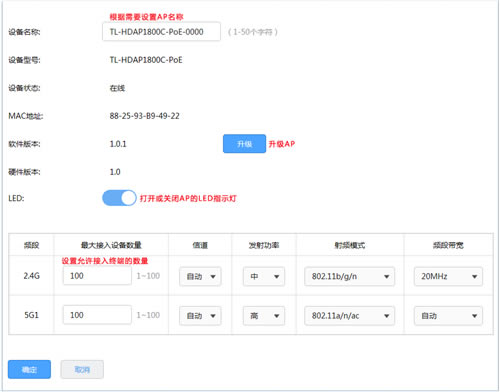Click the 射频模式 column header
Screen dimensions: 500x392
click(x=350, y=245)
